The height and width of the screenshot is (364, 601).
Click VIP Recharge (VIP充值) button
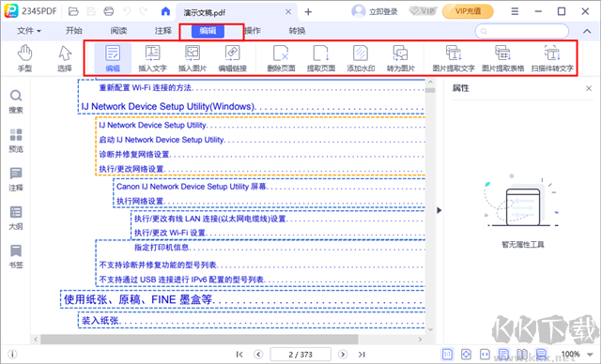(x=468, y=11)
